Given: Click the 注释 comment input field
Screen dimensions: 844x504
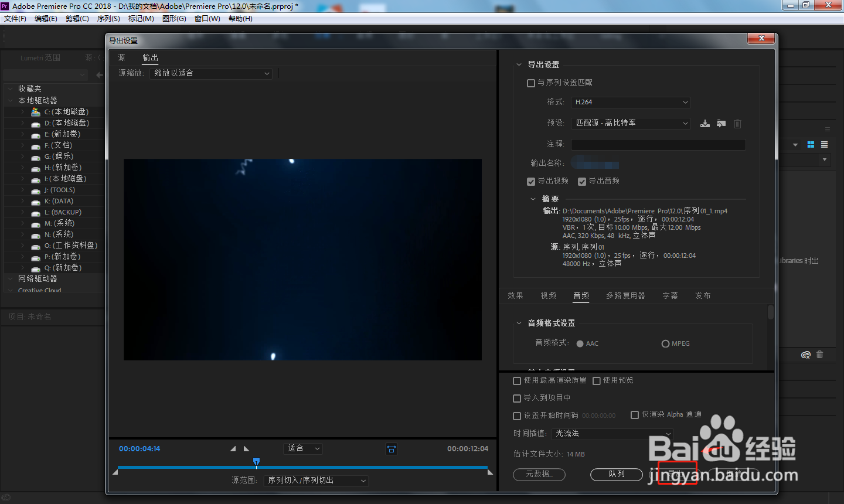Looking at the screenshot, I should point(658,145).
